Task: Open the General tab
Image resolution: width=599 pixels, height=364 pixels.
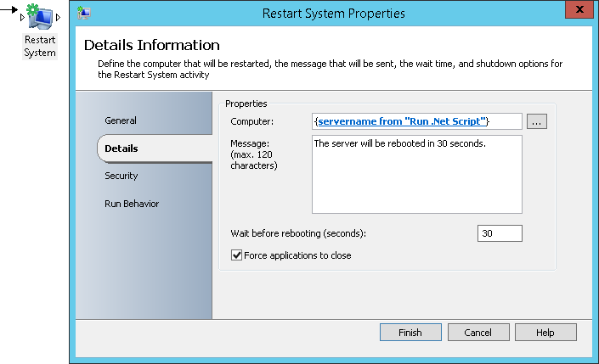Action: pyautogui.click(x=121, y=120)
